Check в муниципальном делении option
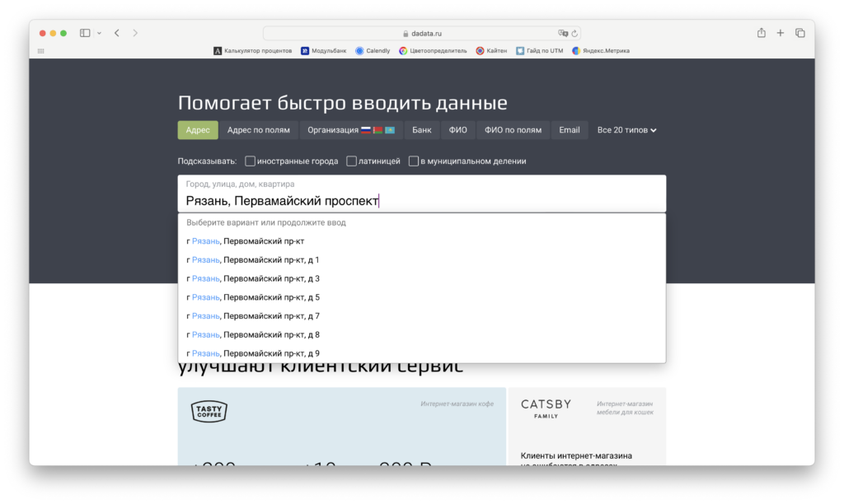Viewport: 844px width, 504px height. click(x=414, y=161)
